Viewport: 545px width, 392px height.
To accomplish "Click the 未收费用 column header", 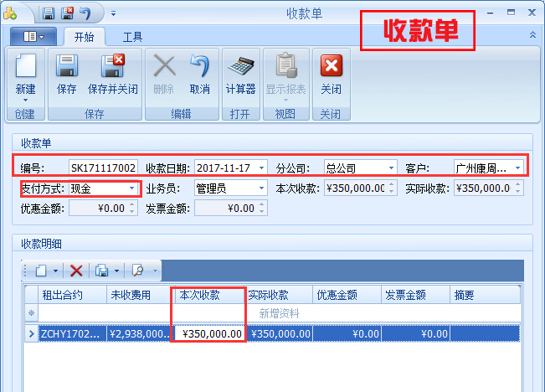I will [x=138, y=295].
